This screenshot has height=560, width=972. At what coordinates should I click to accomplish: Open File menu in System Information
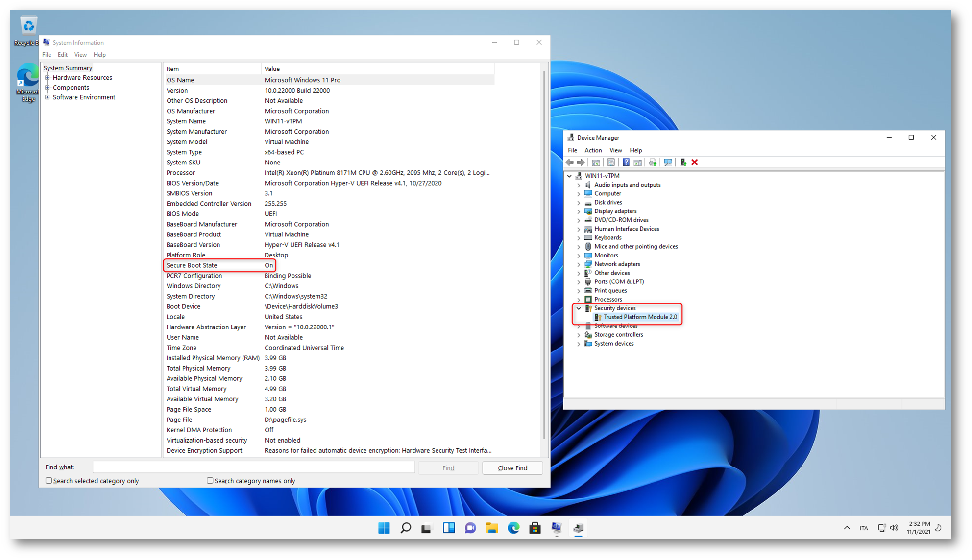(47, 55)
